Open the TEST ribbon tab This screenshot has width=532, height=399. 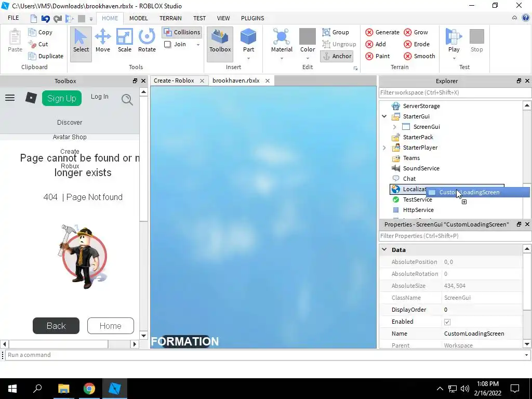[x=199, y=18]
